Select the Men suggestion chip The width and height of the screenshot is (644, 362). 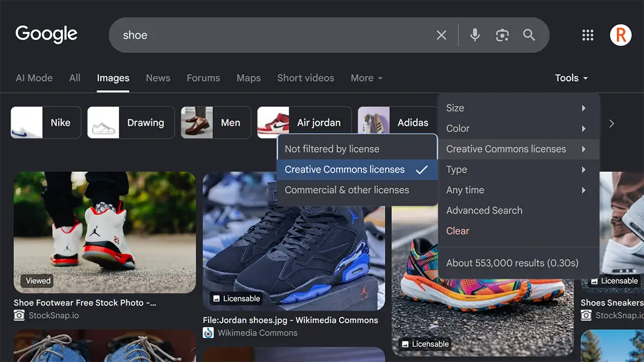[216, 122]
